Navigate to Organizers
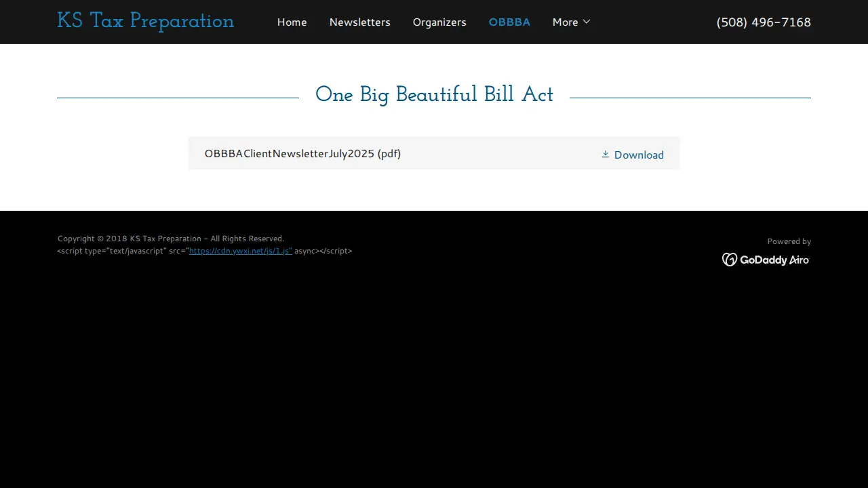Viewport: 868px width, 488px height. tap(439, 22)
